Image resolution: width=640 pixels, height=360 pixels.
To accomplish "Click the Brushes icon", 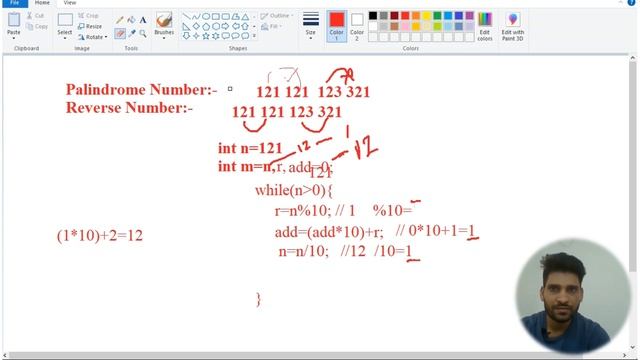I will coord(164,20).
